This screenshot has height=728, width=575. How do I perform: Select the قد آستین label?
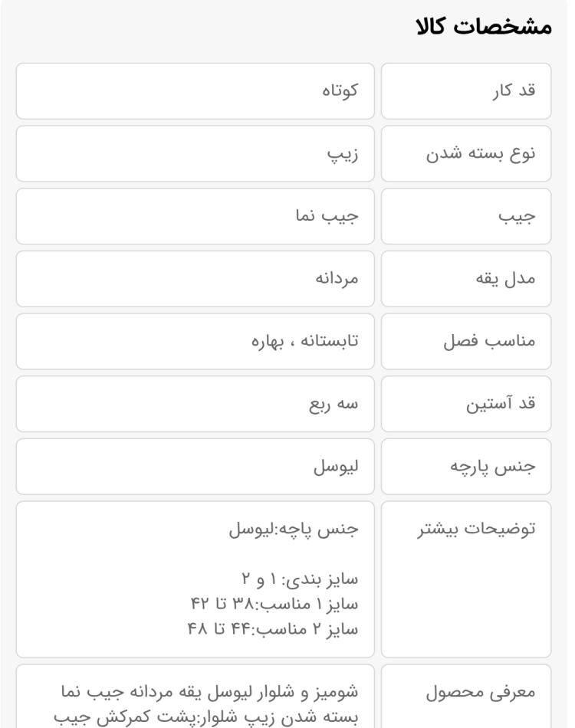coord(501,403)
